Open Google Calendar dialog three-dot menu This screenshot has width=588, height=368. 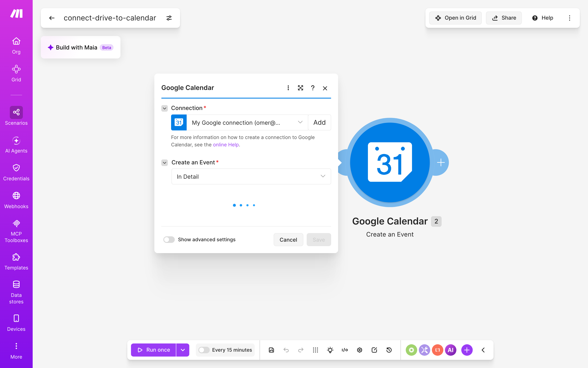tap(288, 88)
